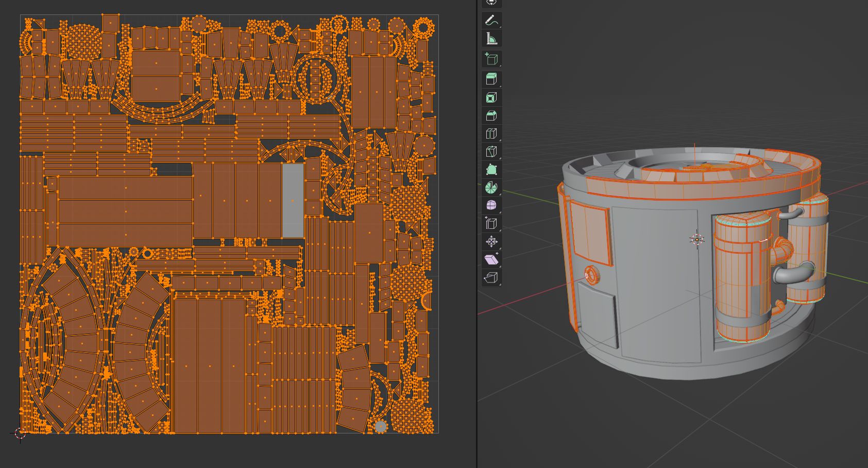Choose the Knife tool
Viewport: 868px width, 468px height.
[491, 152]
